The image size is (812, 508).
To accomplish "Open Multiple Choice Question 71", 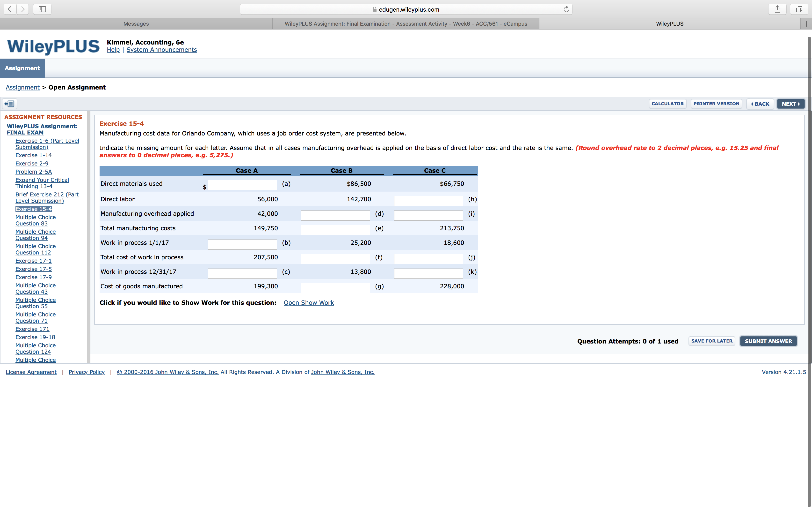I will point(36,317).
